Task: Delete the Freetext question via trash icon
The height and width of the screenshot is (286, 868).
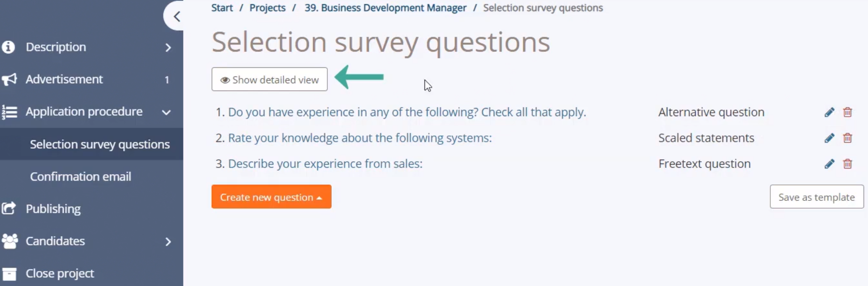Action: (848, 164)
